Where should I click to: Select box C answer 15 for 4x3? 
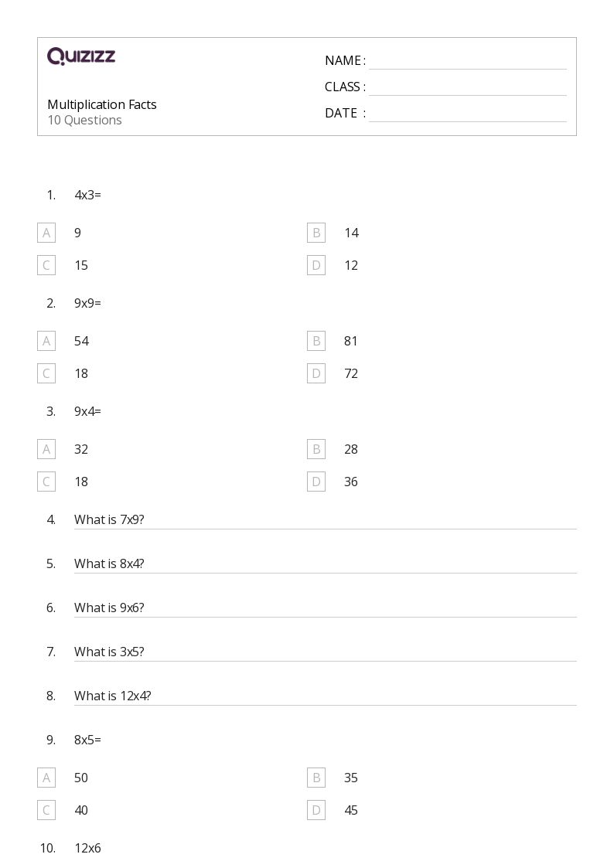(x=46, y=265)
